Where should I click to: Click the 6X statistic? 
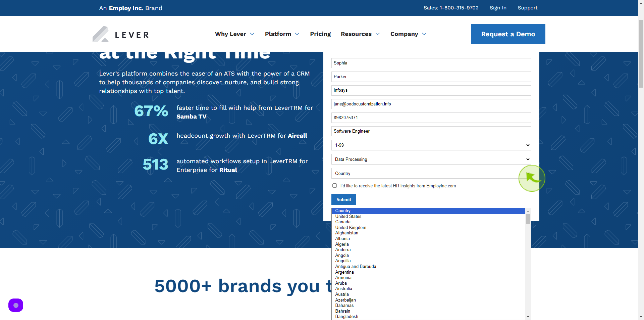(158, 139)
